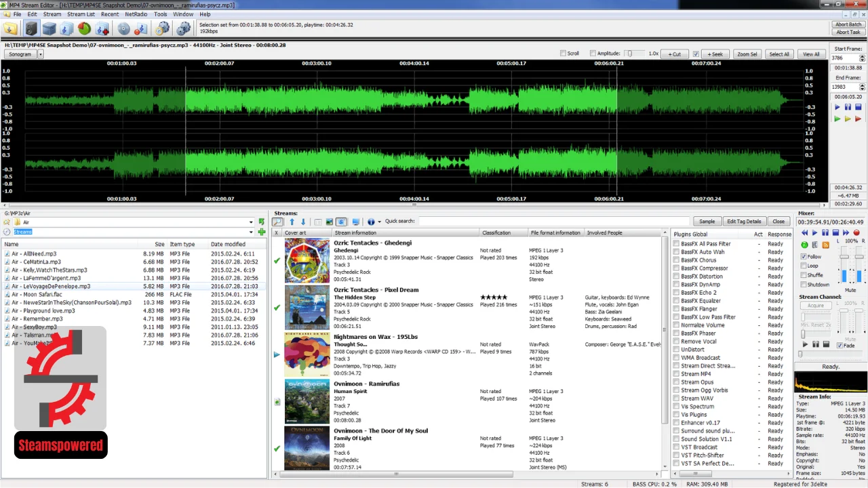
Task: Pause playback in the mixer
Action: coord(825,232)
